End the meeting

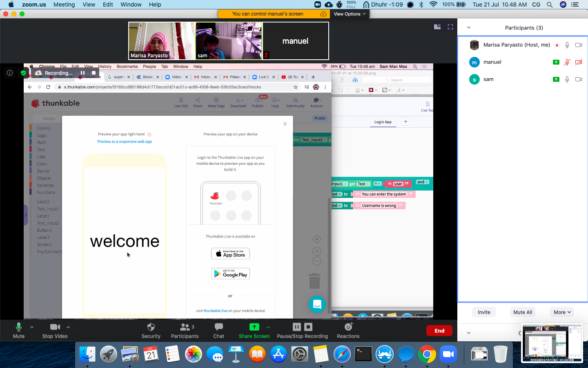pyautogui.click(x=439, y=331)
